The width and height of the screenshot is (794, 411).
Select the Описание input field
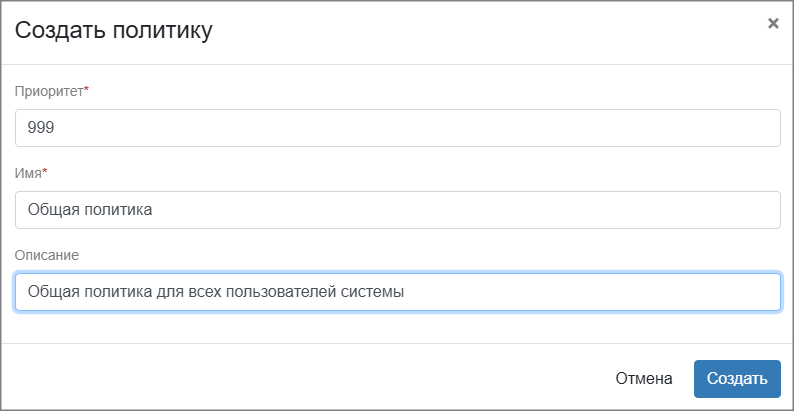(x=398, y=292)
